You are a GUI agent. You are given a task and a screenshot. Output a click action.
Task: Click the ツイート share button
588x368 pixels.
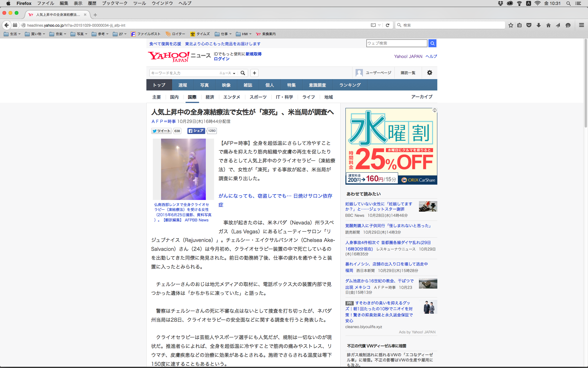(161, 131)
